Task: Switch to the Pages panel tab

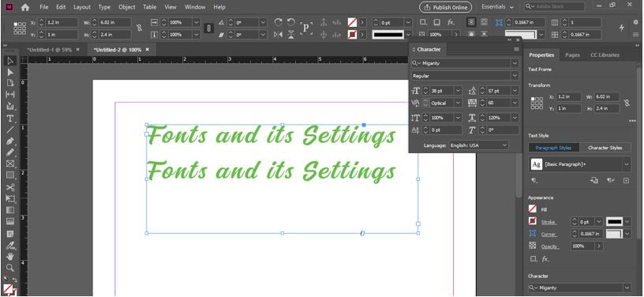Action: [x=572, y=55]
